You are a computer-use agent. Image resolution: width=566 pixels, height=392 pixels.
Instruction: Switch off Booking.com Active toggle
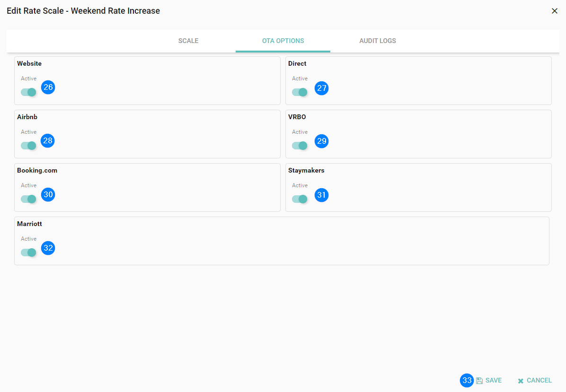tap(28, 199)
